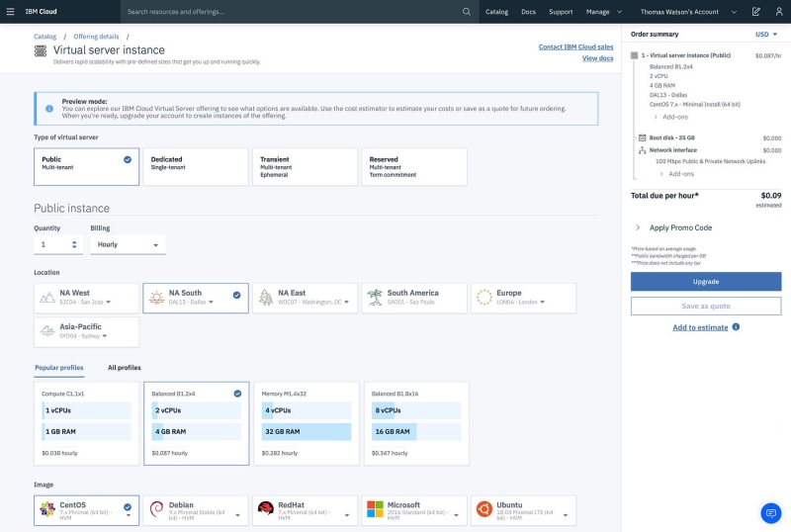Click the Ubuntu logo icon
This screenshot has height=532, width=791.
(484, 509)
